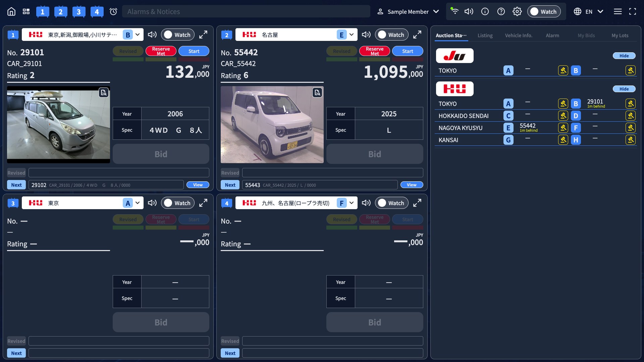The width and height of the screenshot is (644, 362).
Task: Open vehicle detail icon on car 55442 photo
Action: click(x=317, y=93)
